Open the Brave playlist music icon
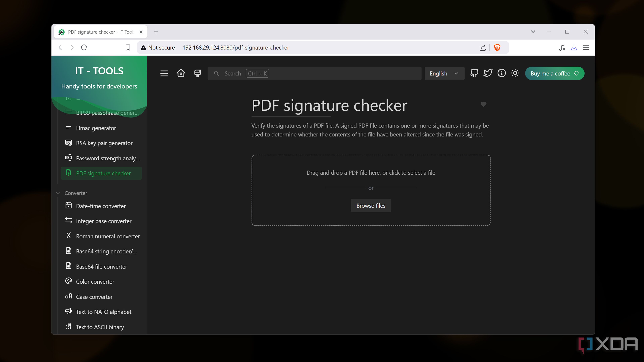 point(562,47)
